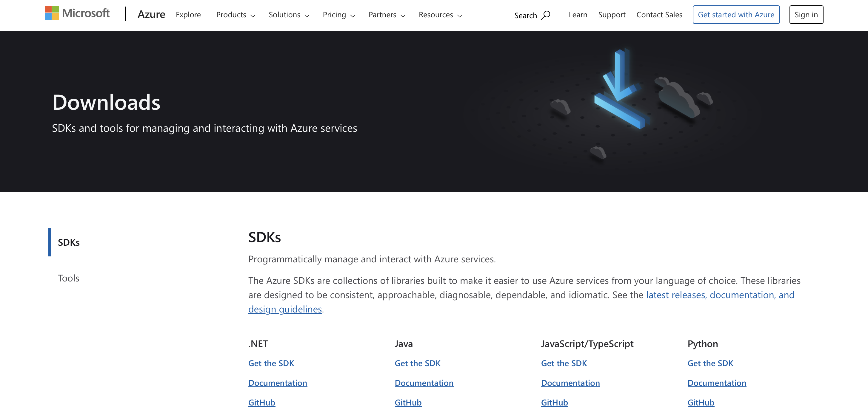The width and height of the screenshot is (868, 418).
Task: Expand the Resources dropdown
Action: pyautogui.click(x=440, y=15)
